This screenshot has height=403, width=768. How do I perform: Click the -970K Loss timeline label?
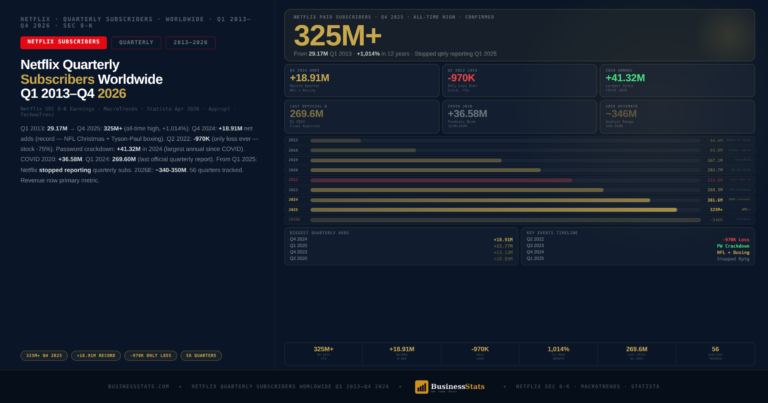[x=736, y=240]
